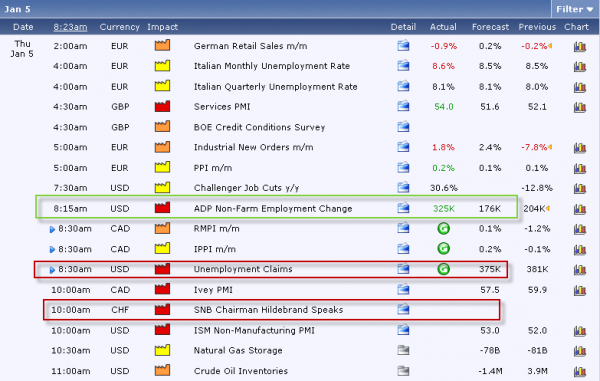Show chart for Services PMI
The image size is (600, 381).
[x=580, y=107]
